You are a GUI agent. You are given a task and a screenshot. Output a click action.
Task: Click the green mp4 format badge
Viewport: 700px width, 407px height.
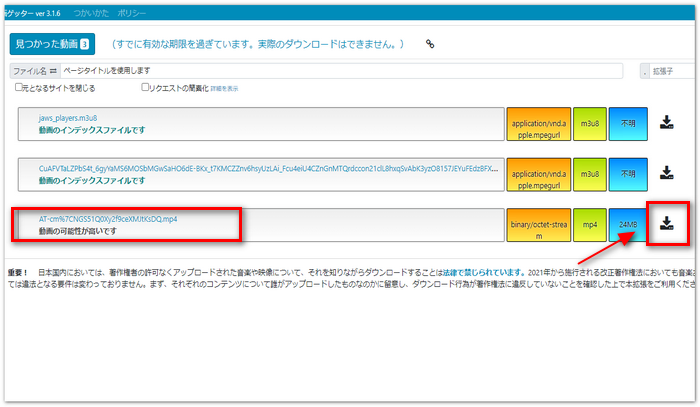click(589, 224)
